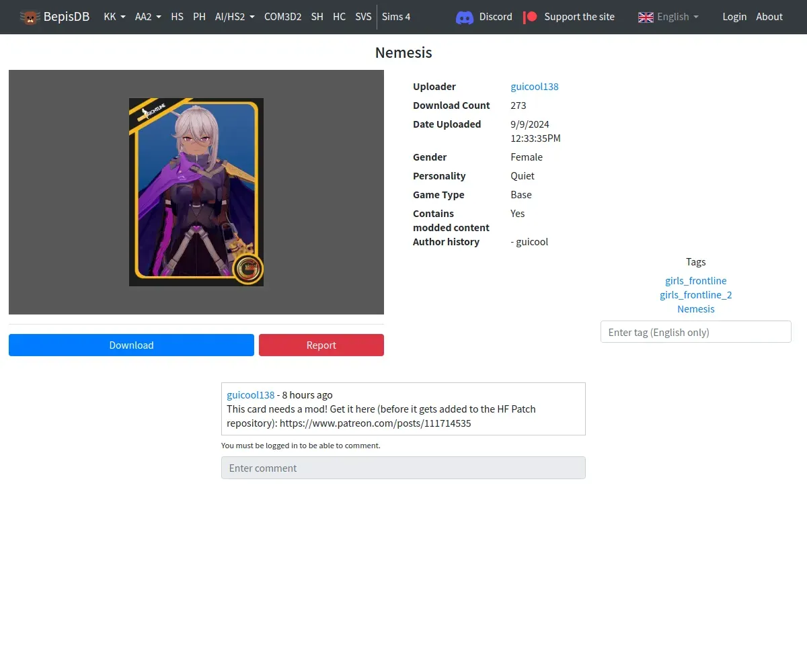Click the Patreon URL in comment
The image size is (807, 672).
[x=375, y=423]
